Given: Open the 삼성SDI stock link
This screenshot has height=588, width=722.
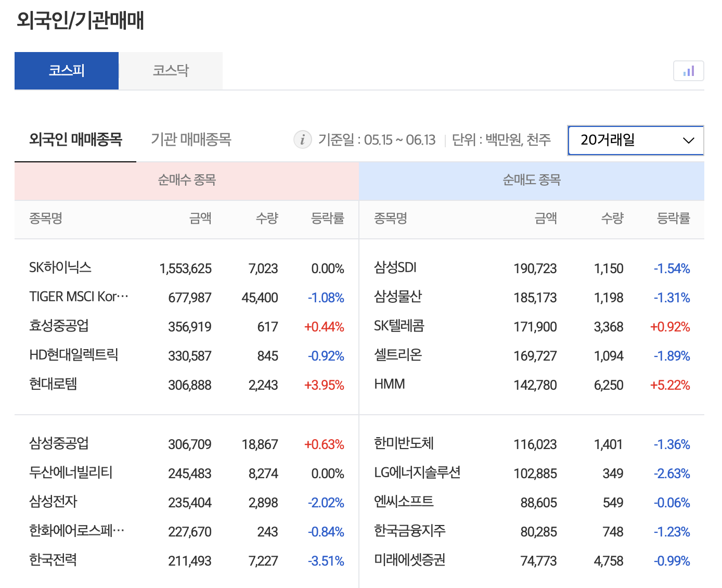Looking at the screenshot, I should [x=395, y=267].
